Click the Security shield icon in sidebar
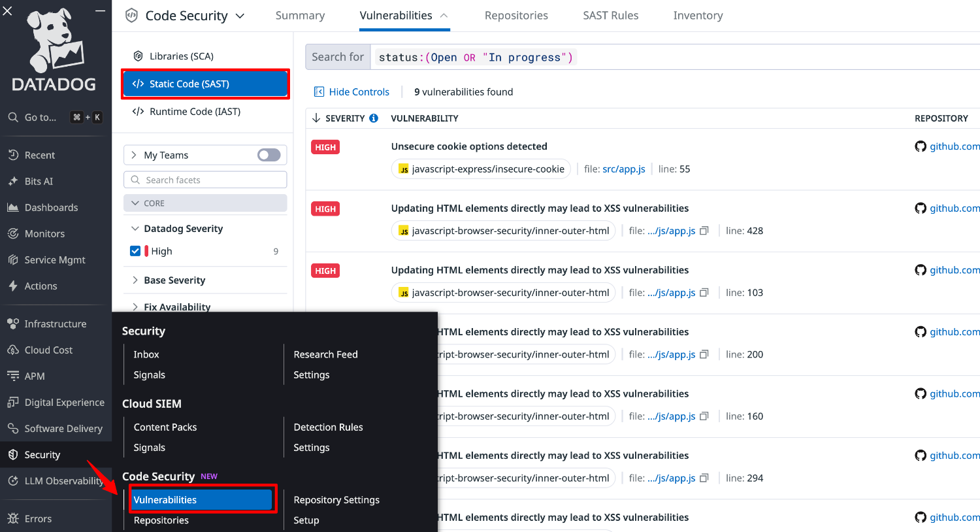The image size is (980, 532). click(x=13, y=454)
